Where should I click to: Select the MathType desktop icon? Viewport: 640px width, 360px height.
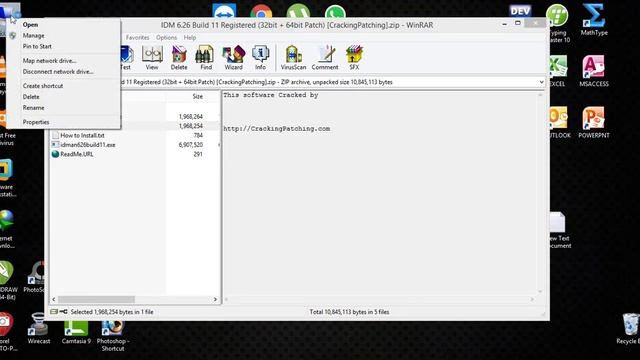[x=594, y=20]
